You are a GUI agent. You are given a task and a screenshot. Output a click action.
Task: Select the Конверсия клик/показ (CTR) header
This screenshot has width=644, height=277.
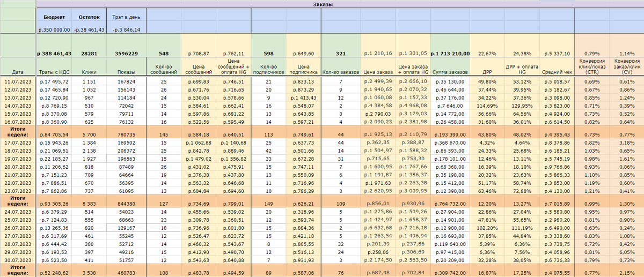592,68
